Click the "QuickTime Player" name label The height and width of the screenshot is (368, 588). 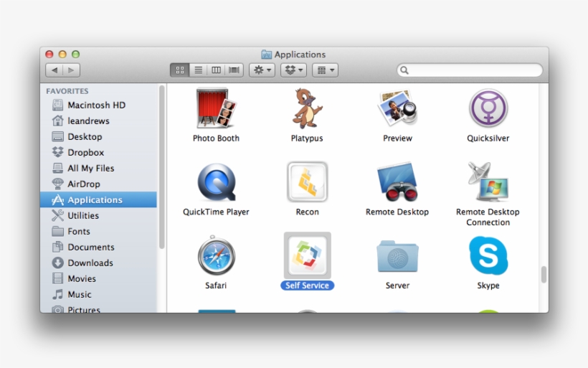(x=216, y=212)
